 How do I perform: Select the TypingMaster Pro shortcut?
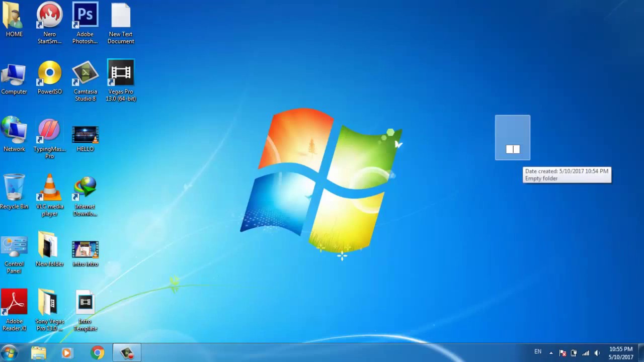[49, 138]
